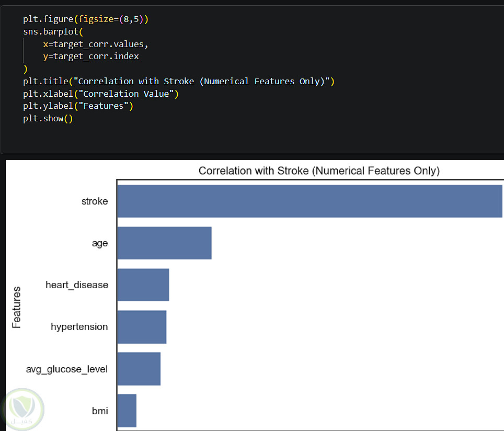Click the plt.ylabel code line
The width and height of the screenshot is (504, 431).
pos(78,106)
